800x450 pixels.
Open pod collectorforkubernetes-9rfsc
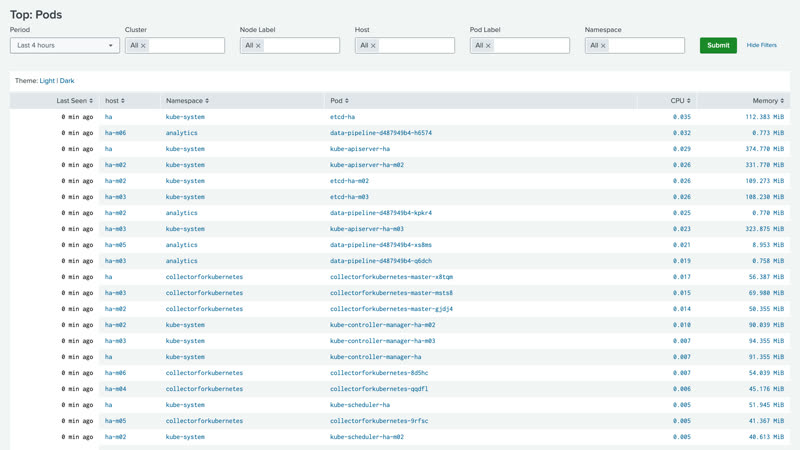[x=379, y=421]
